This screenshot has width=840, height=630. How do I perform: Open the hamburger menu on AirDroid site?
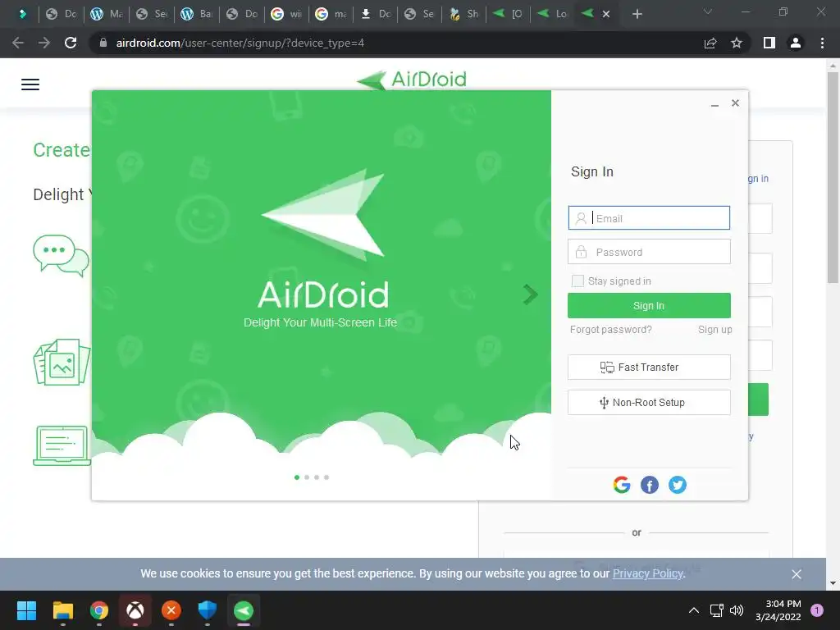click(x=30, y=84)
